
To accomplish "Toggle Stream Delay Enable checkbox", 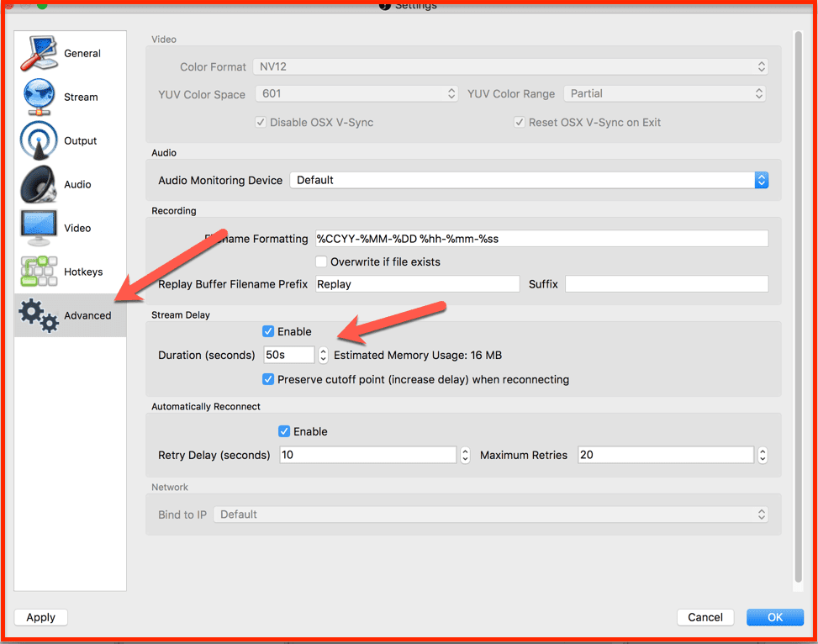I will (x=268, y=331).
